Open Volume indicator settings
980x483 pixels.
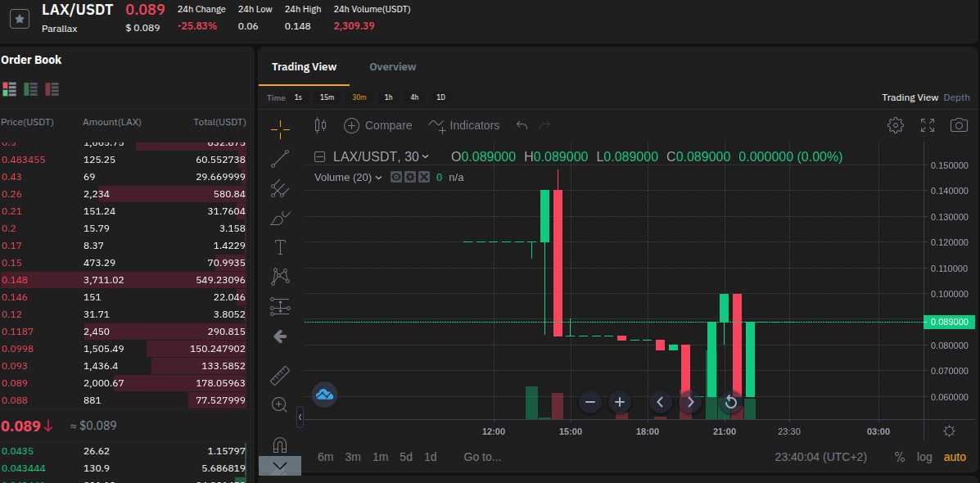[409, 178]
